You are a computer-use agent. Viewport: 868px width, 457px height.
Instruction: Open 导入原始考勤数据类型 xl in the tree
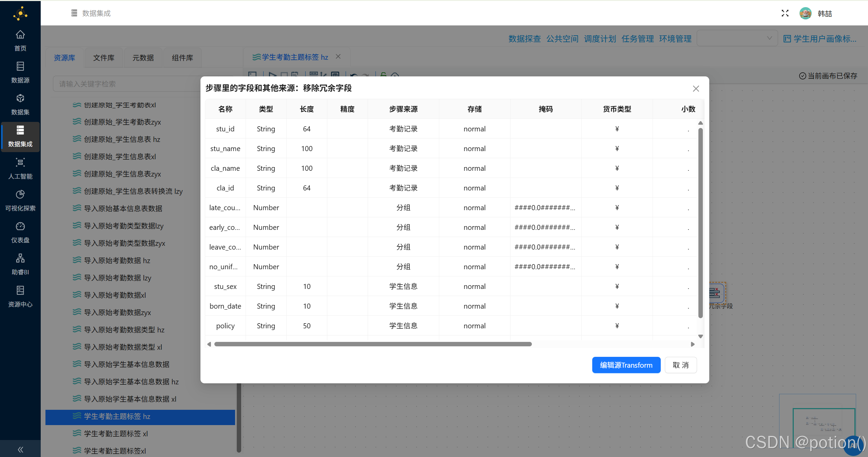pyautogui.click(x=123, y=347)
